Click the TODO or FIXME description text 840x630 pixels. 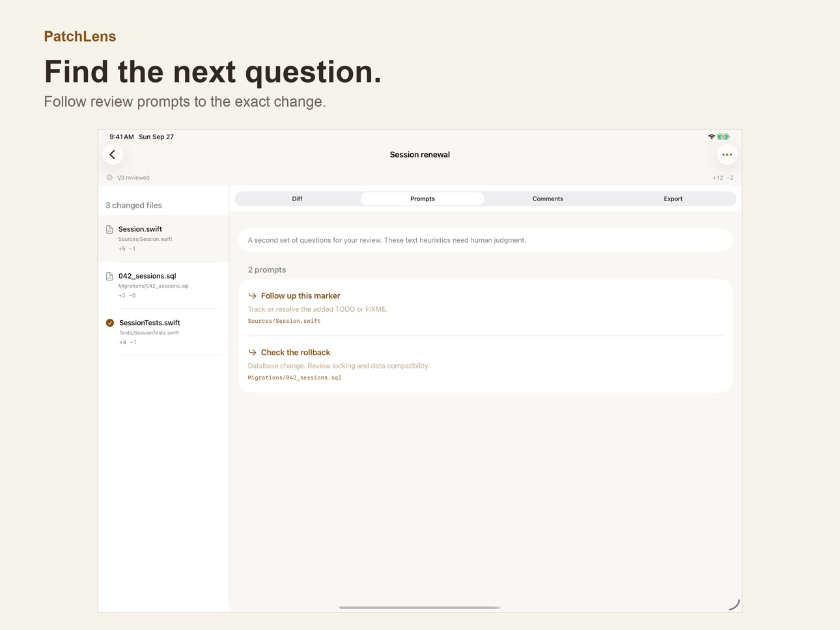318,310
